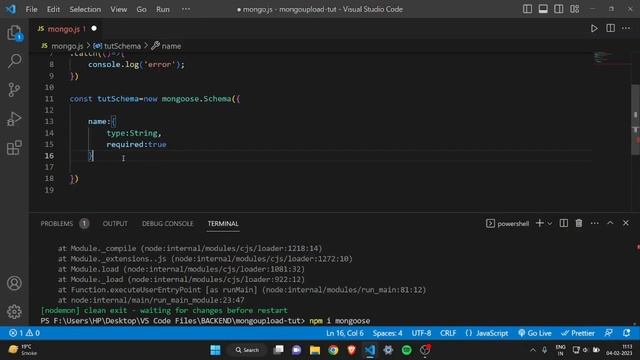This screenshot has width=640, height=360.
Task: Open errors and warnings status indicator
Action: tap(24, 333)
